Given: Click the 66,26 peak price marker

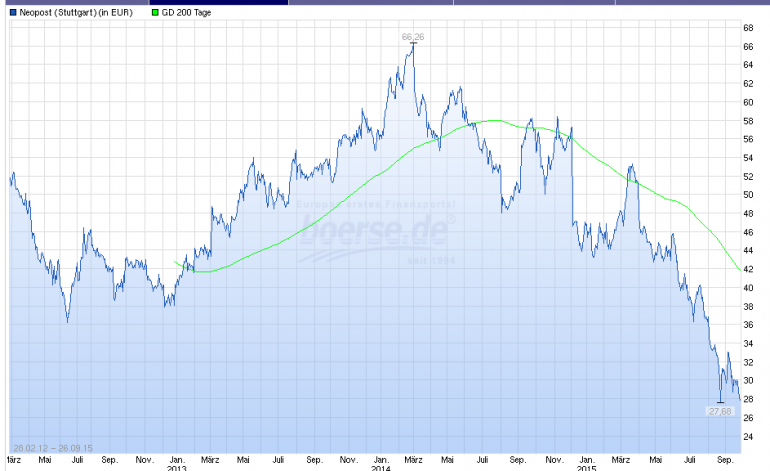Looking at the screenshot, I should pyautogui.click(x=412, y=37).
